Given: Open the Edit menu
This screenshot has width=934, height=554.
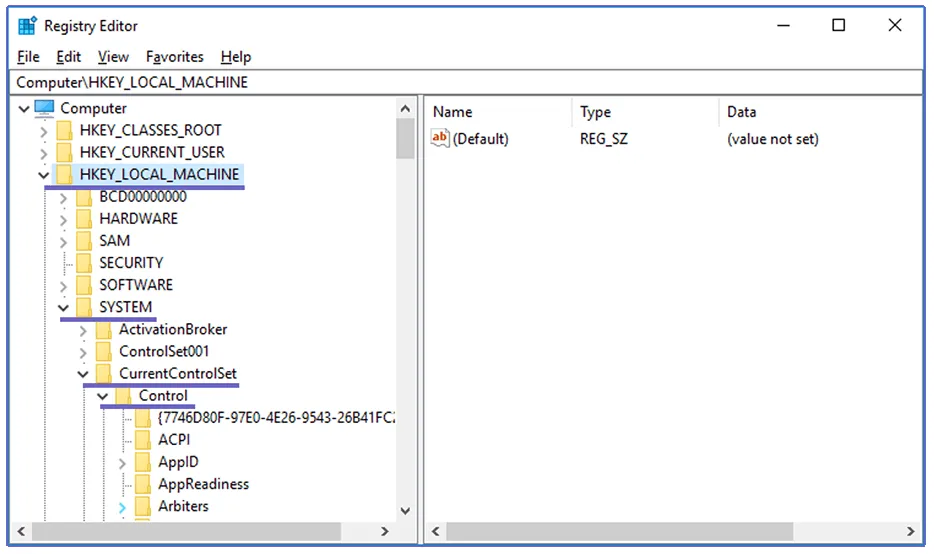Looking at the screenshot, I should pos(69,57).
